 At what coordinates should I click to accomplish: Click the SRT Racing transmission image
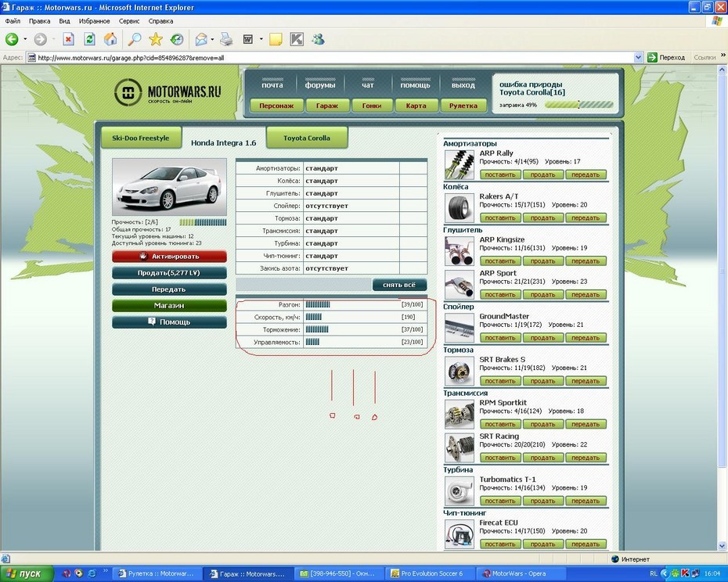[460, 447]
